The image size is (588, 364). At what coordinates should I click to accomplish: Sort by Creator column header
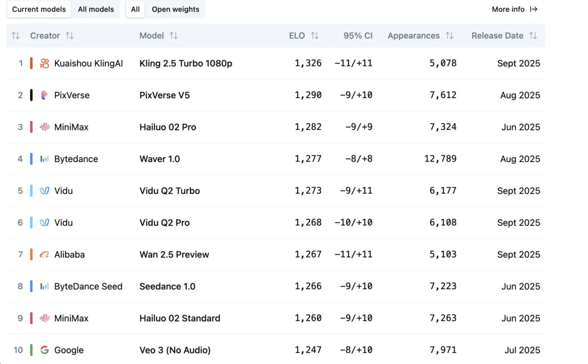coord(45,36)
